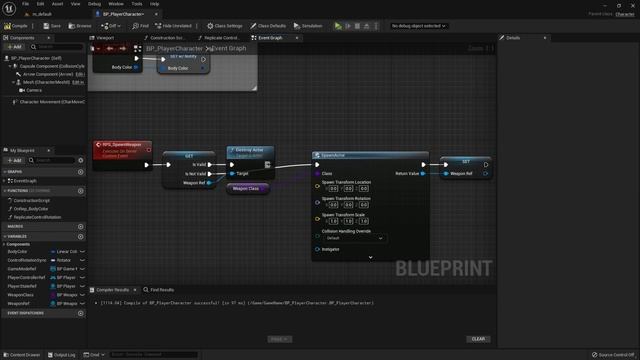Change type of ControlRotationSync Rotator pill
This screenshot has width=640, height=360.
tap(63, 260)
